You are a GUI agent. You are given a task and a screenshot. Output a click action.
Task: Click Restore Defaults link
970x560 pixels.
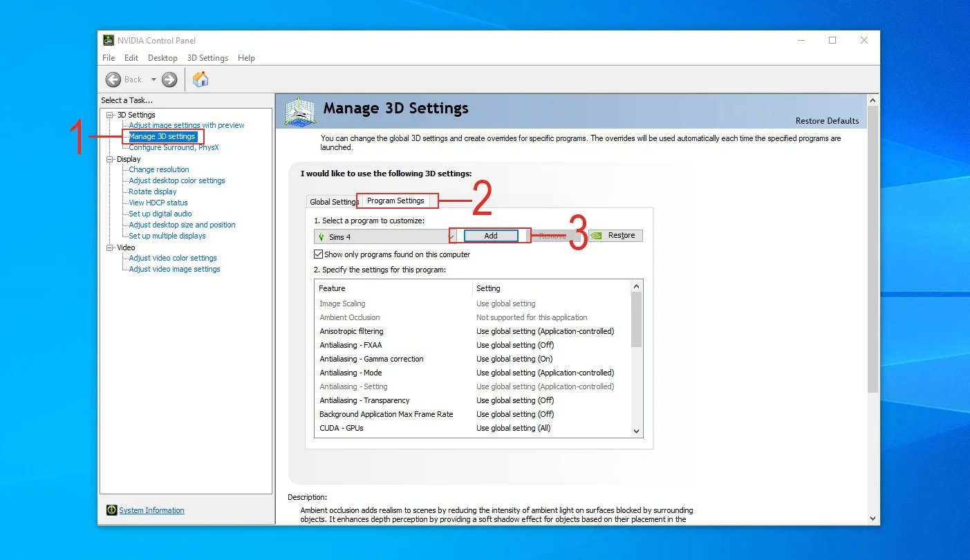click(827, 121)
